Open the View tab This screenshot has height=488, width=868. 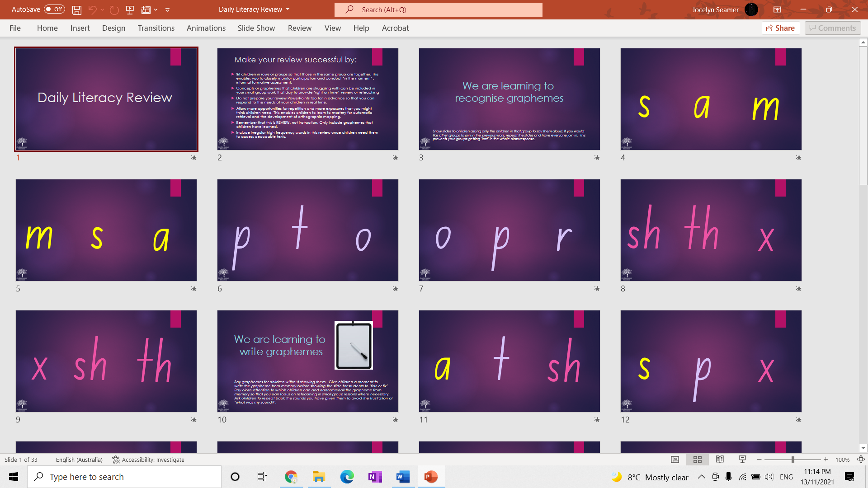333,28
